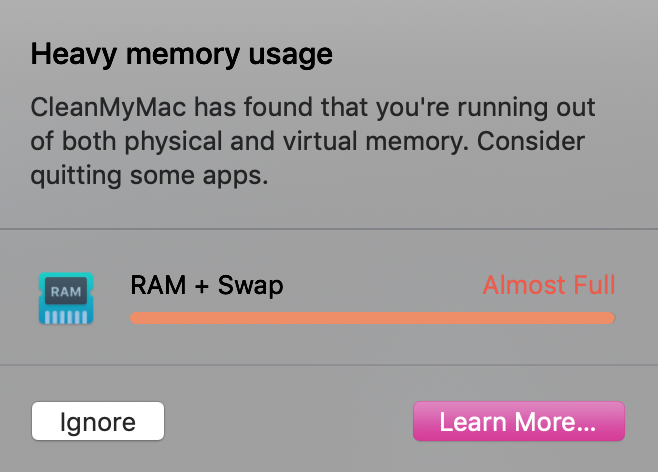Click the orange RAM usage bar
This screenshot has height=472, width=658.
pyautogui.click(x=372, y=318)
